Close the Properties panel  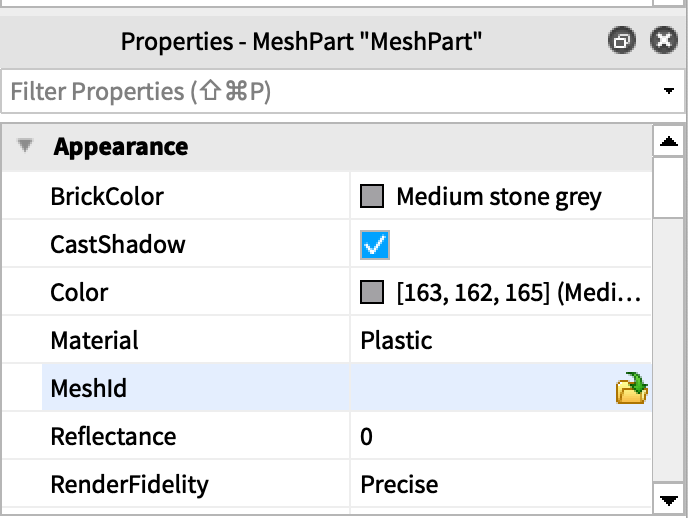[662, 41]
